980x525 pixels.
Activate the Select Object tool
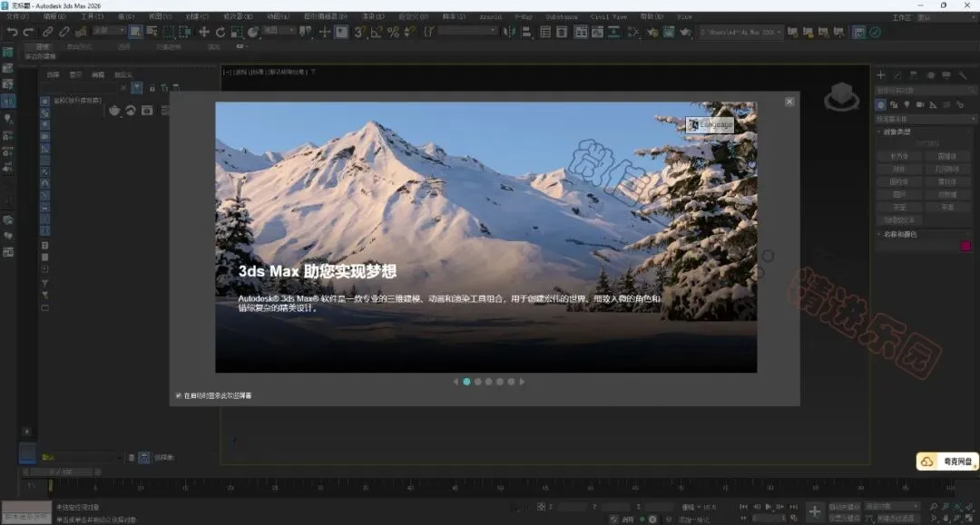pos(135,32)
